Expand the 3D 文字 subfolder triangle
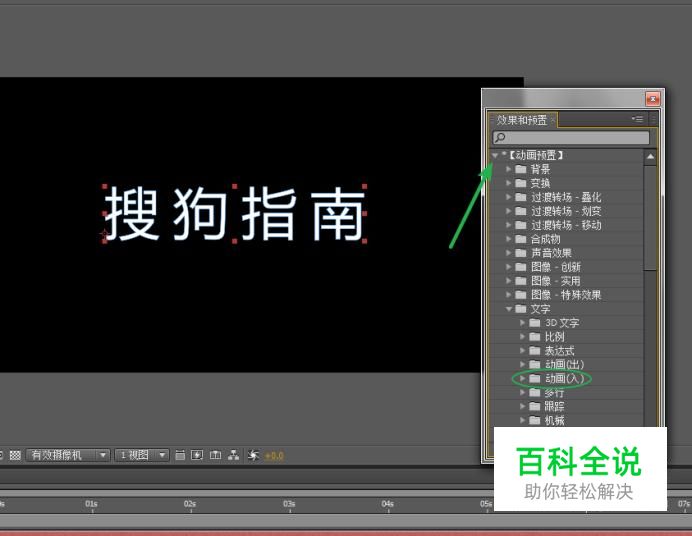 coord(522,322)
